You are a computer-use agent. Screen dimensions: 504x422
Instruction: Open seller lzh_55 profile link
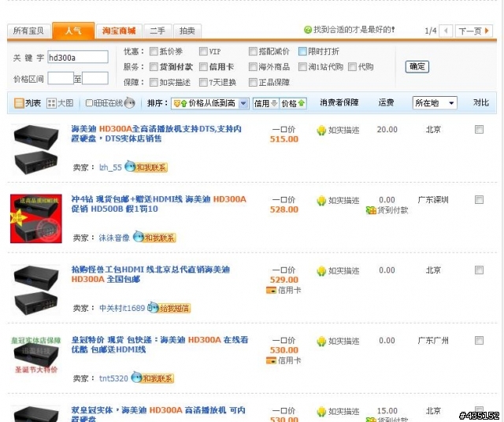[x=110, y=168]
